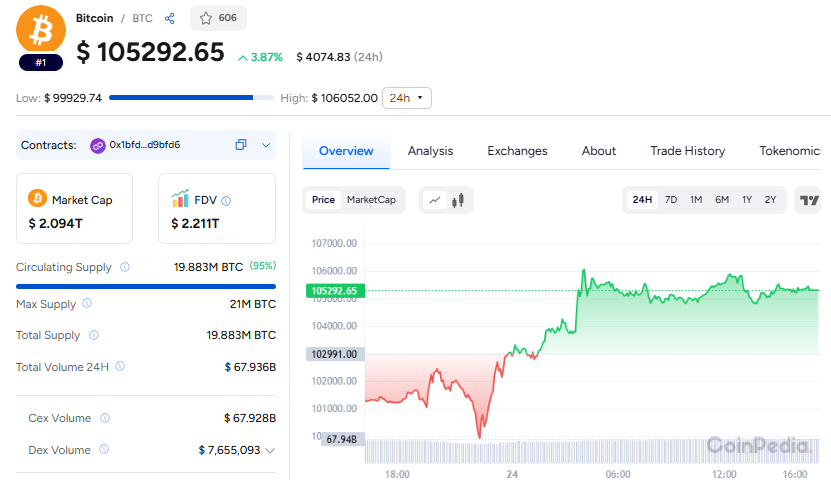
Task: Show Cex Volume info icon
Action: click(x=105, y=418)
